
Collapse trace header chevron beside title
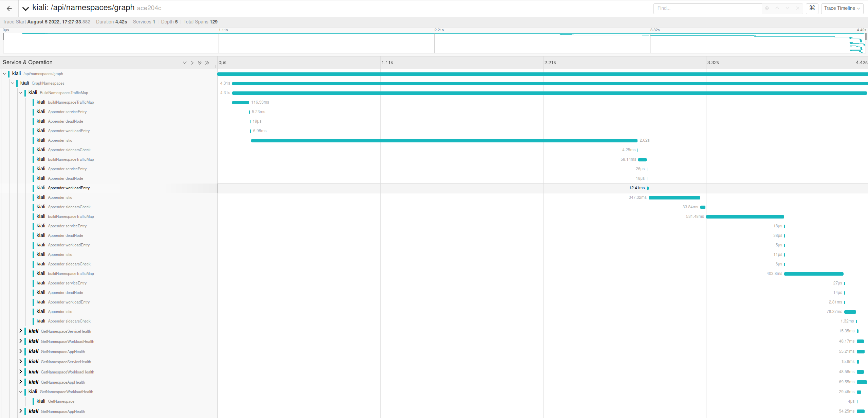(x=25, y=8)
